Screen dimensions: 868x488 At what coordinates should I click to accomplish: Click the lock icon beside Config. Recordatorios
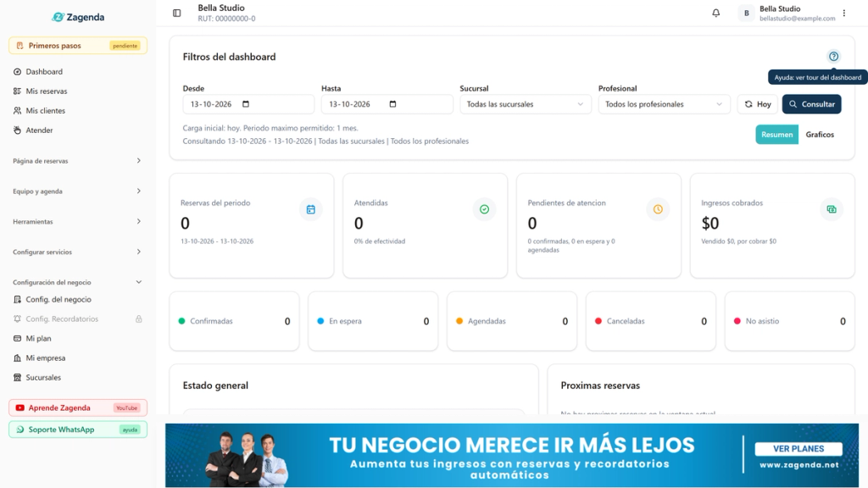(x=139, y=319)
